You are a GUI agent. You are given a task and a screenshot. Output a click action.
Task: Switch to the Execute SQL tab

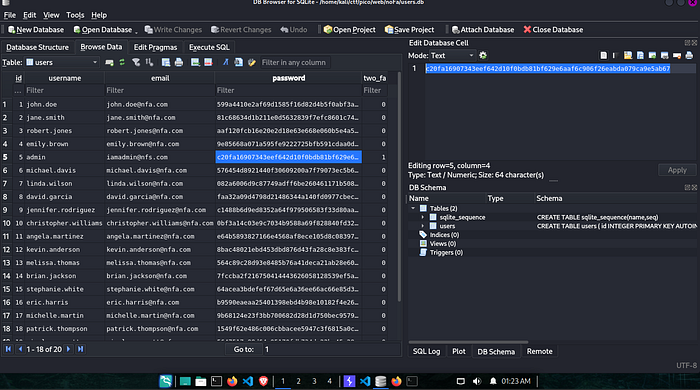click(209, 47)
